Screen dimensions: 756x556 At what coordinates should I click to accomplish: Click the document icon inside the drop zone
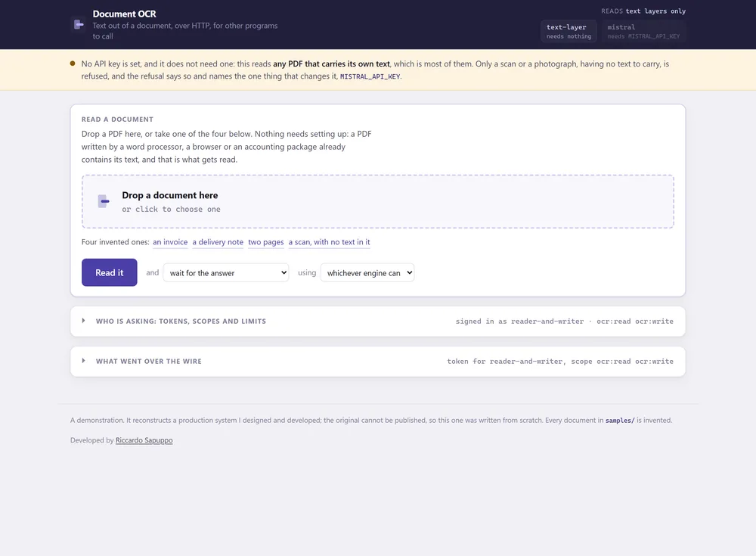pyautogui.click(x=103, y=201)
